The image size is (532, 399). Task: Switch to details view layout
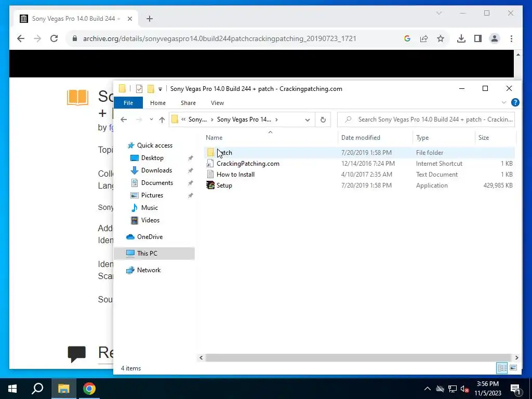(x=502, y=368)
